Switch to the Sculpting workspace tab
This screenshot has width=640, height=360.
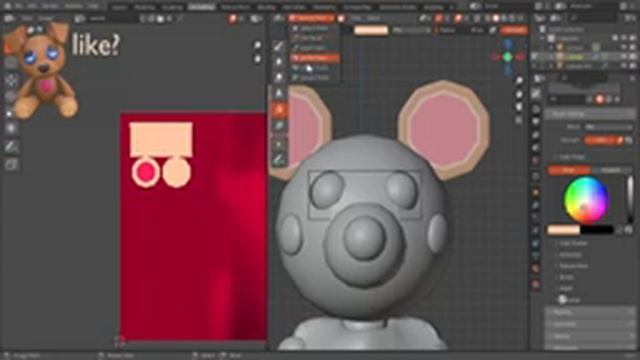point(172,7)
